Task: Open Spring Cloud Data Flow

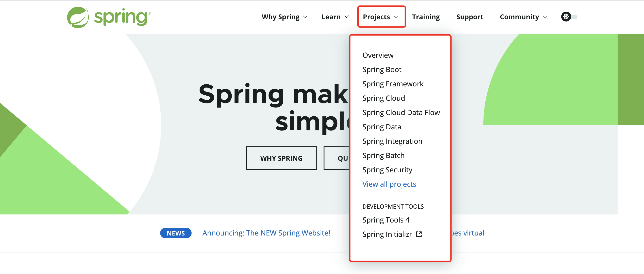Action: (x=401, y=112)
